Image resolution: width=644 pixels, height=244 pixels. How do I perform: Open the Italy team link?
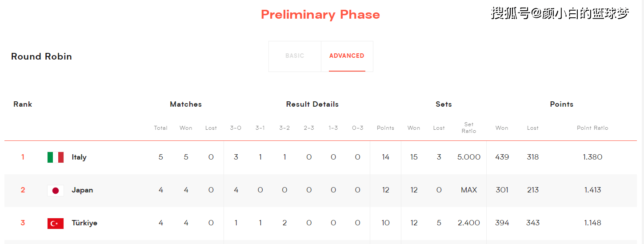[x=79, y=157]
